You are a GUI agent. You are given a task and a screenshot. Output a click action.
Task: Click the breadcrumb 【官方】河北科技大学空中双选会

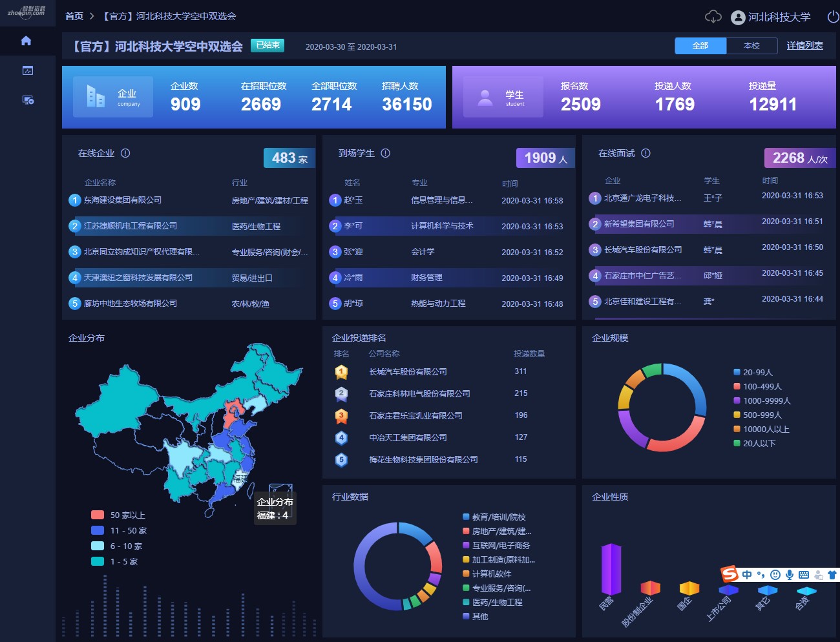pyautogui.click(x=169, y=16)
